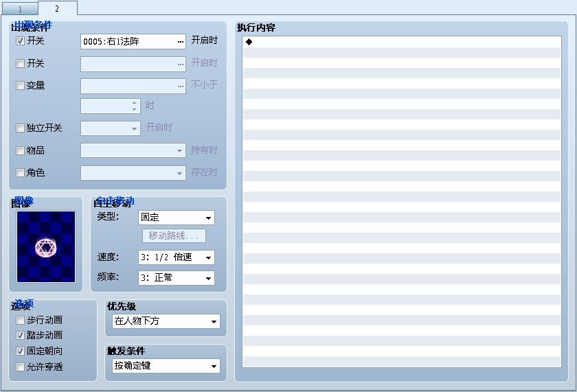
Task: Open the 独立开关 dropdown
Action: 134,128
